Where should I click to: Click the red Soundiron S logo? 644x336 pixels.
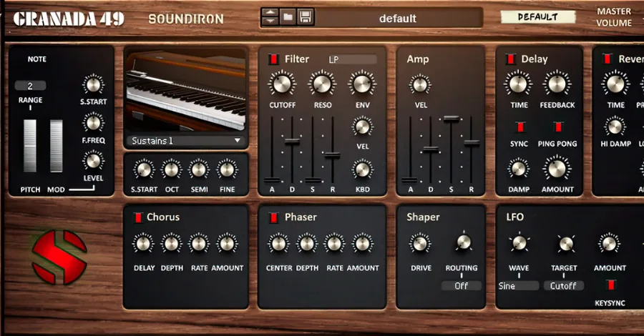pyautogui.click(x=60, y=257)
